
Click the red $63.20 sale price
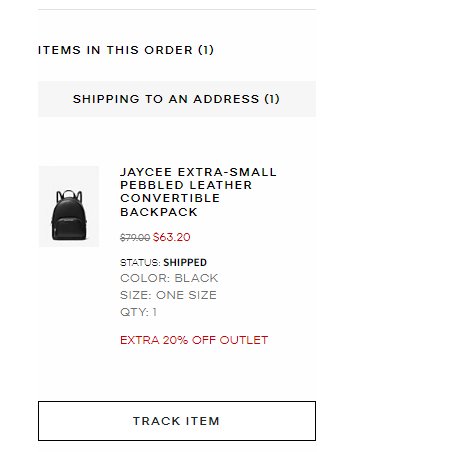click(x=171, y=237)
